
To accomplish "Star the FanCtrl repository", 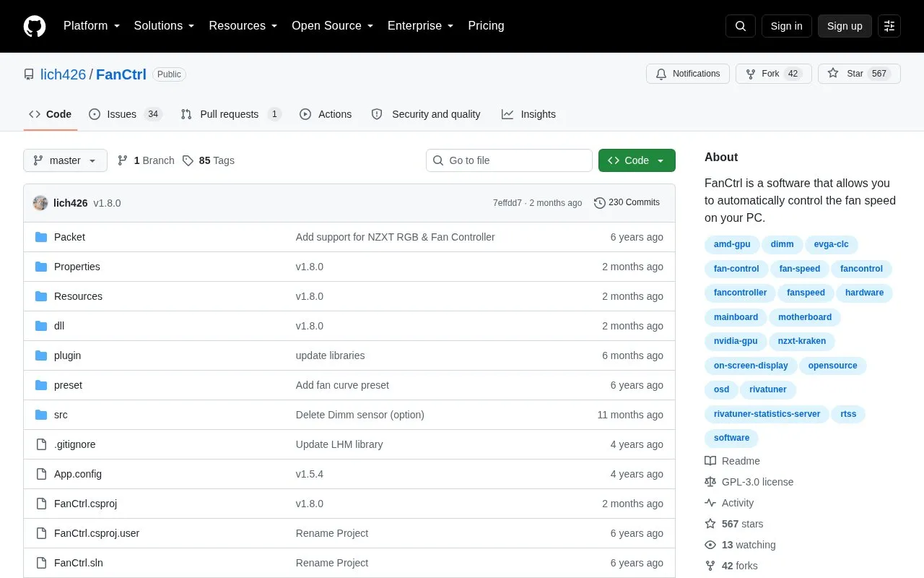I will (859, 74).
